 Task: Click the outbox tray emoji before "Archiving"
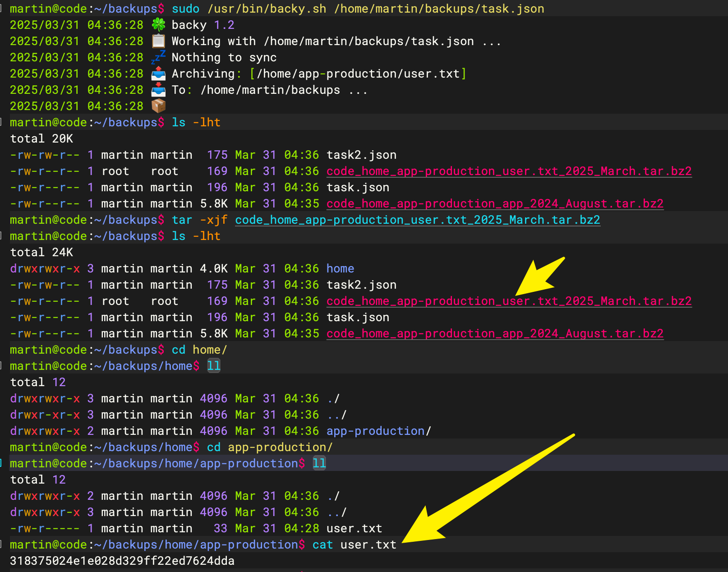point(158,74)
